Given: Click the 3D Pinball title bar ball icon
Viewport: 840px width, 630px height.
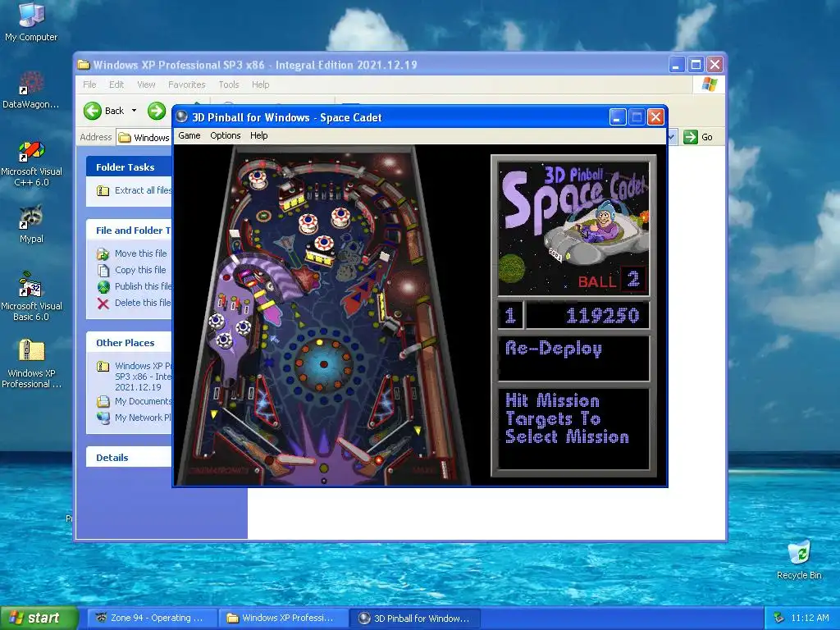Looking at the screenshot, I should click(x=182, y=116).
